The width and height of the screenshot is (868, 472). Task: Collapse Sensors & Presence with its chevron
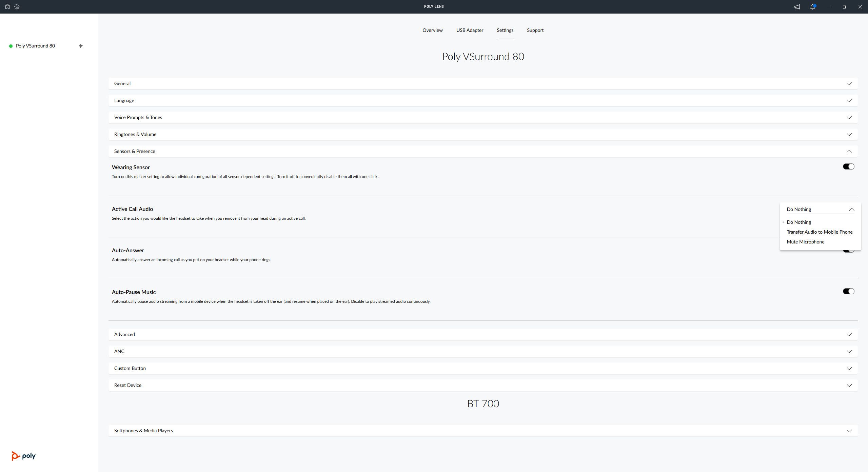pos(849,151)
